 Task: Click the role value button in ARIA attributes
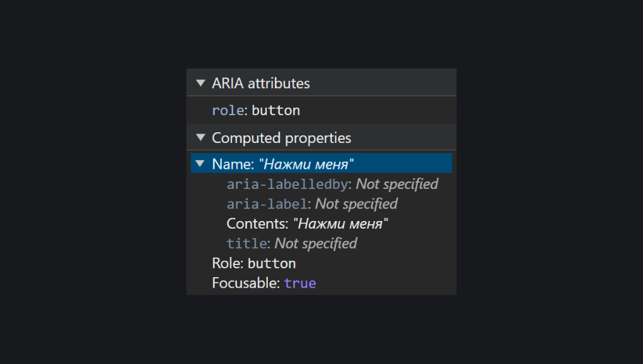coord(275,110)
